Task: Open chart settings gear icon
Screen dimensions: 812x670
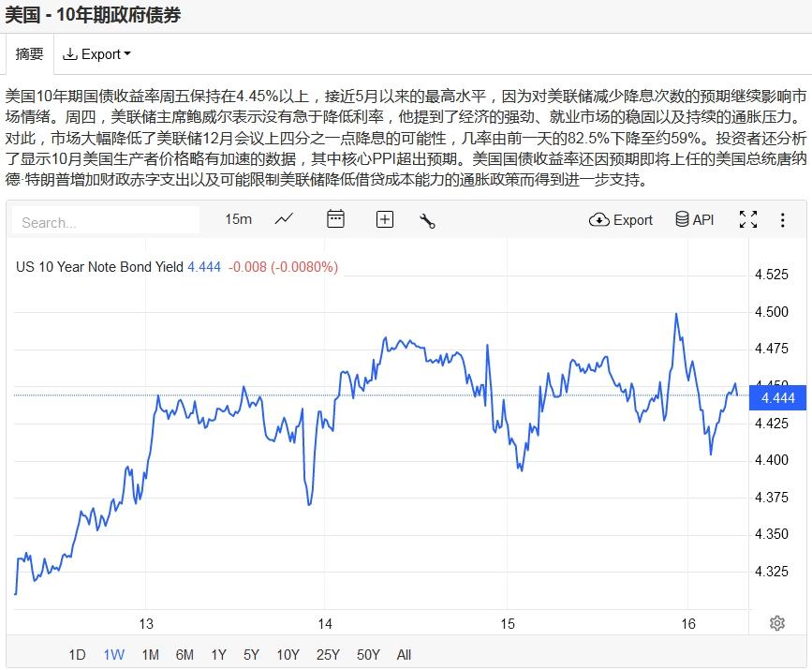Action: click(776, 623)
